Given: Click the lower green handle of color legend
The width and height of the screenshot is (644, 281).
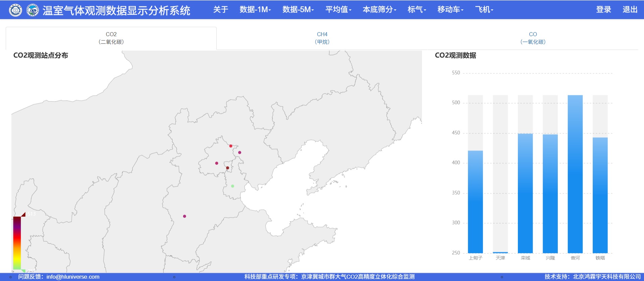Looking at the screenshot, I should [23, 271].
